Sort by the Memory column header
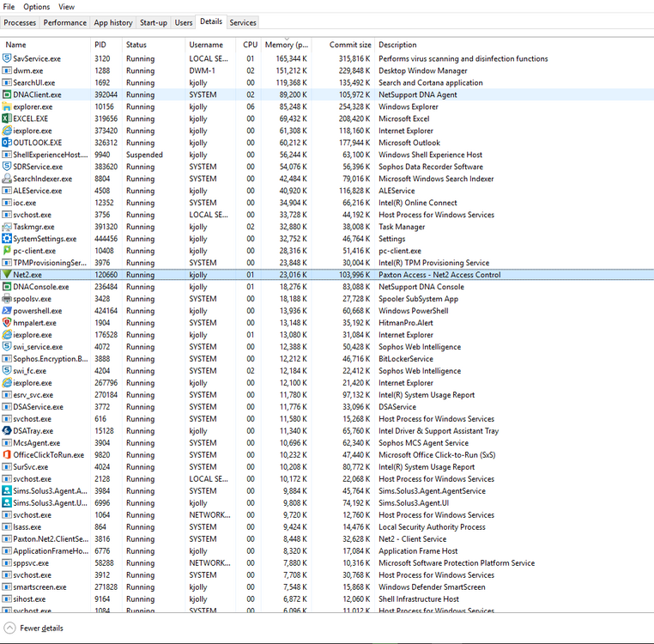The width and height of the screenshot is (654, 644). tap(287, 45)
